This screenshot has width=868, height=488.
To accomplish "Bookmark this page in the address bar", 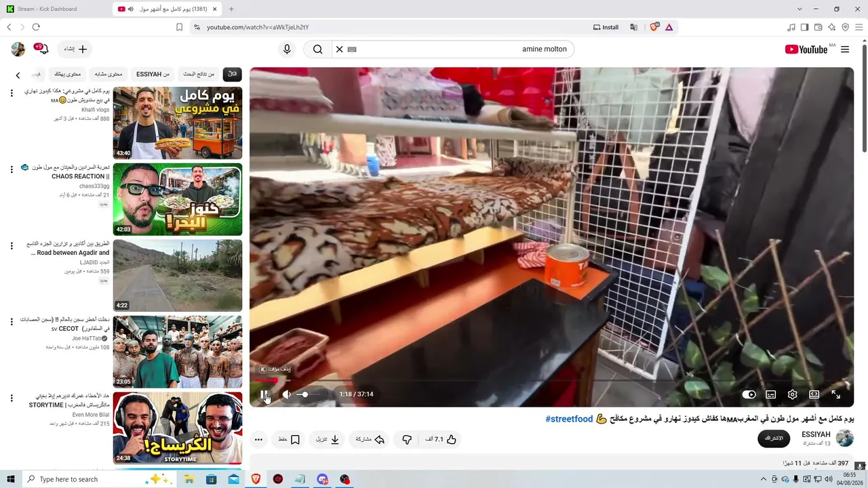I will pos(179,27).
